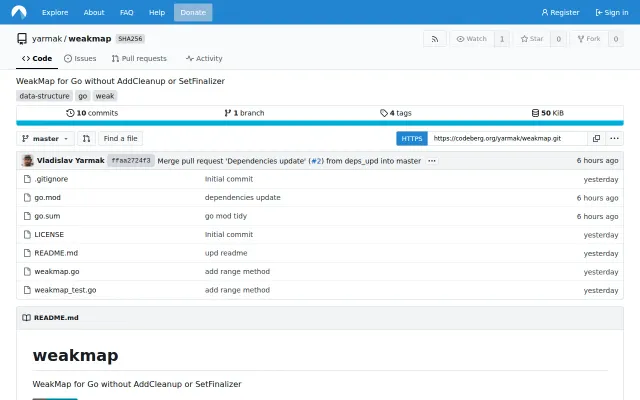Open the weak topic tag
Image resolution: width=640 pixels, height=400 pixels.
coord(105,96)
